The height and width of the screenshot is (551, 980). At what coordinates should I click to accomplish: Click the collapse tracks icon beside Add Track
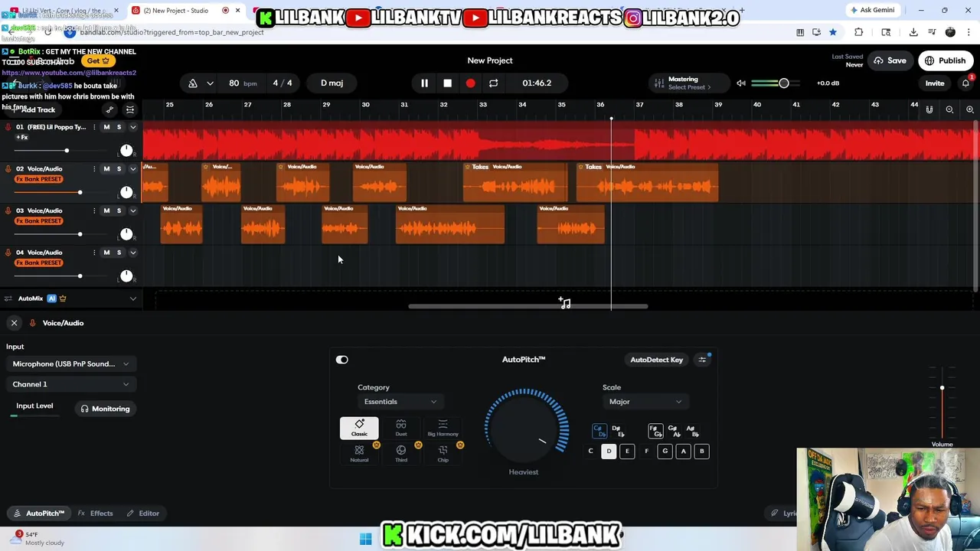130,109
